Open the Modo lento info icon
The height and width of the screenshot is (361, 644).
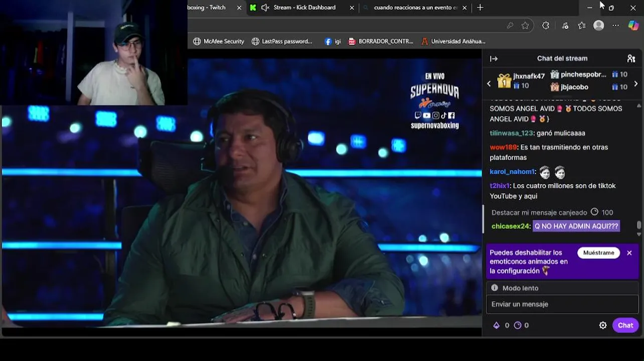(495, 288)
